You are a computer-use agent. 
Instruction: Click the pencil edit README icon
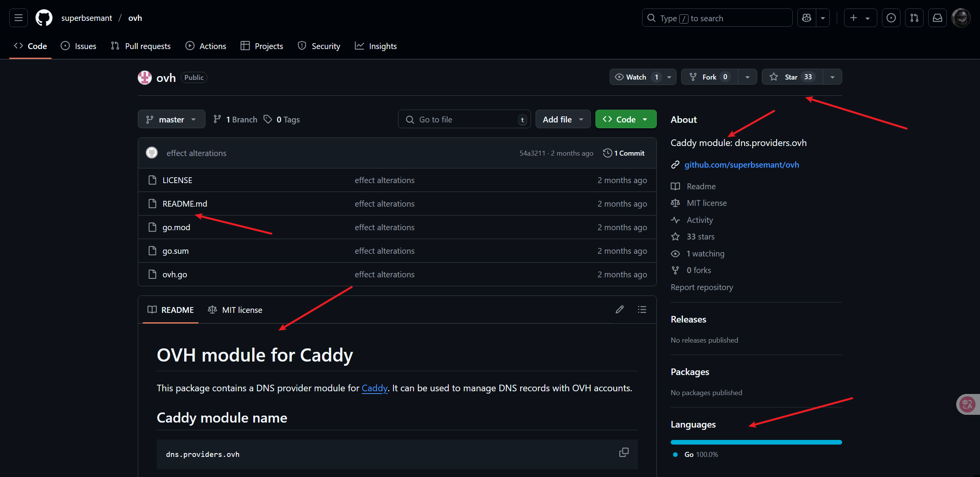[619, 309]
